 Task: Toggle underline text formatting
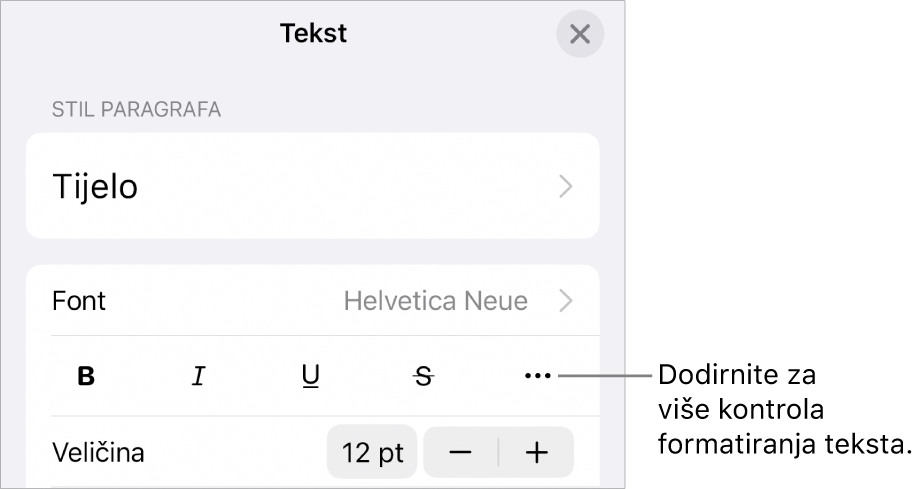click(x=311, y=376)
